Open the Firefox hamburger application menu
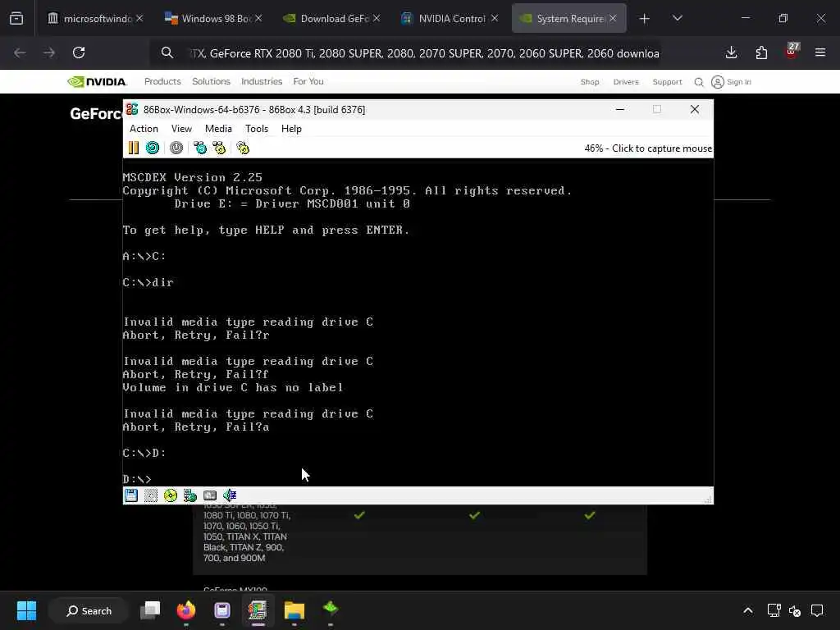This screenshot has width=840, height=630. point(820,52)
